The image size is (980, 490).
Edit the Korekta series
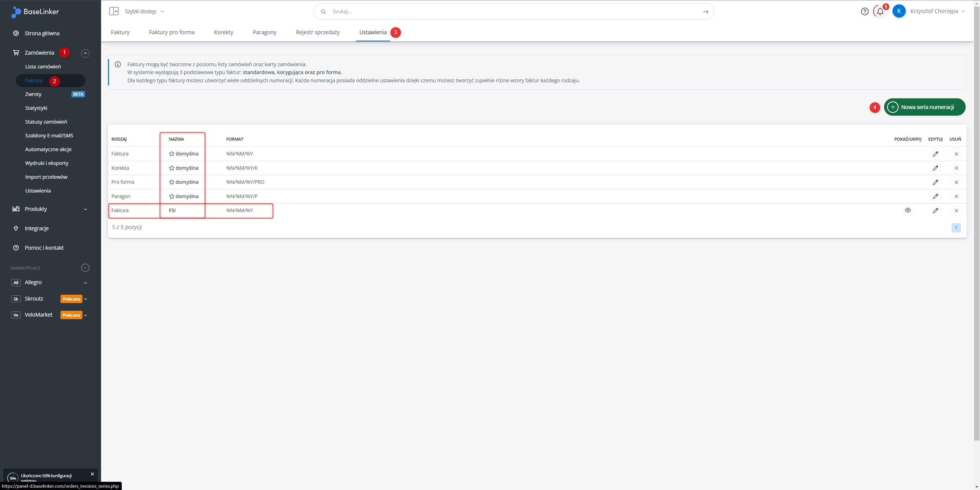[935, 168]
